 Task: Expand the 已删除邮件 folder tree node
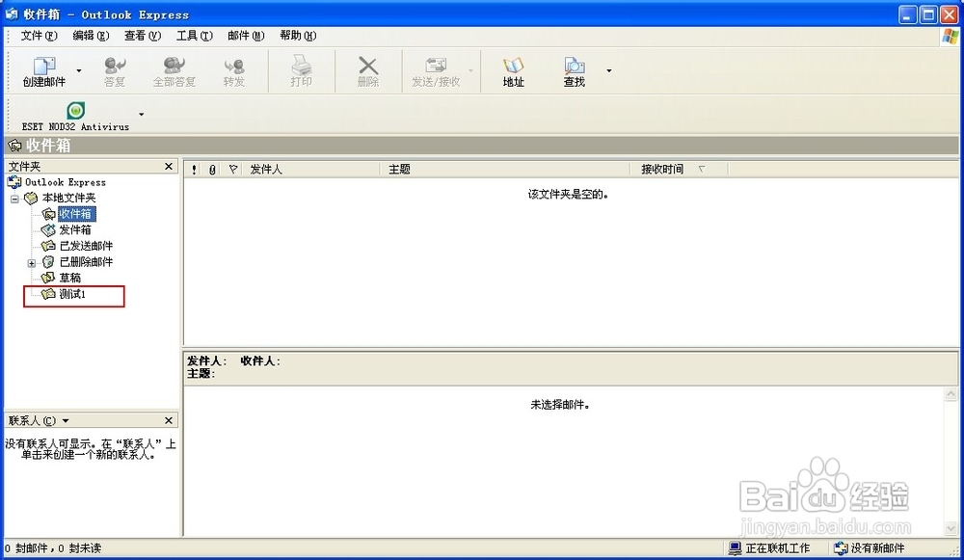[30, 262]
